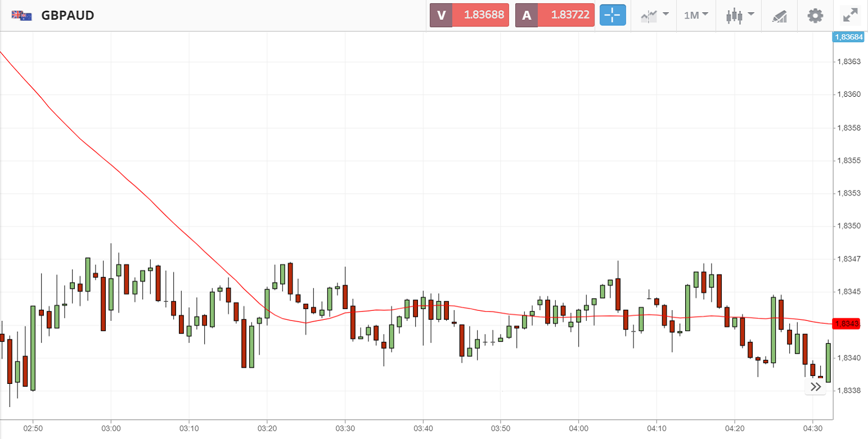
Task: Click the A buy price 1.83722 button
Action: pyautogui.click(x=555, y=15)
